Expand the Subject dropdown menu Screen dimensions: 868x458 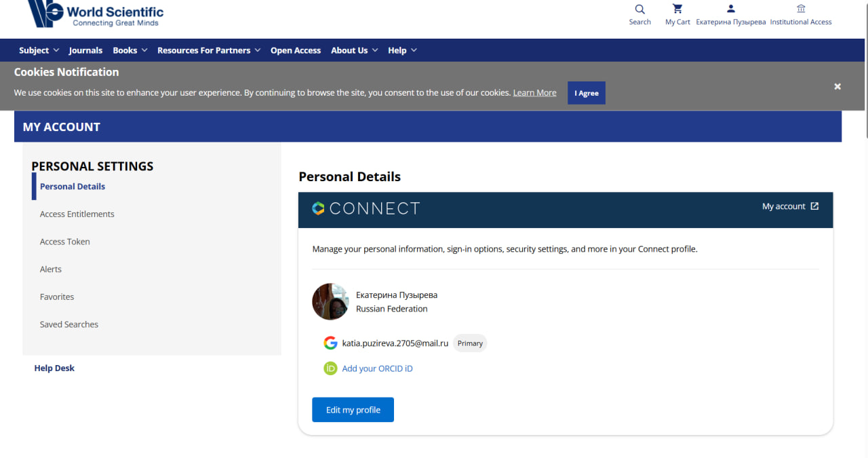click(39, 50)
